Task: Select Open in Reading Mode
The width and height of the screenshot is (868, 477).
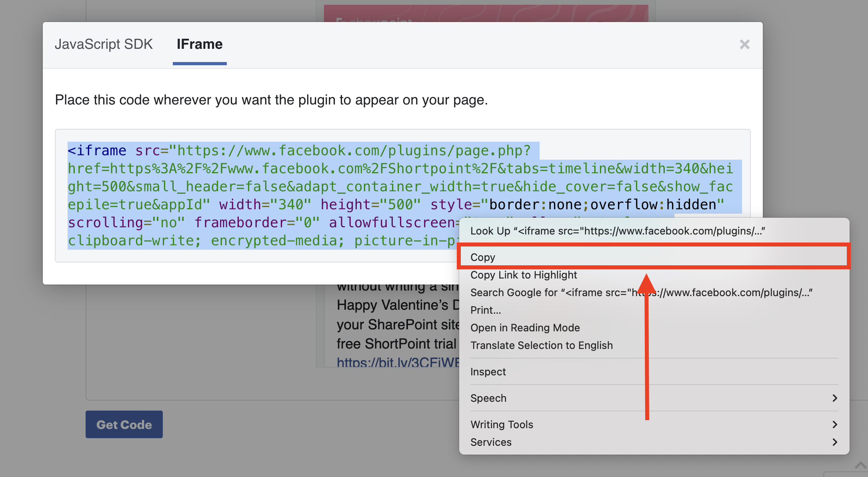Action: point(525,328)
